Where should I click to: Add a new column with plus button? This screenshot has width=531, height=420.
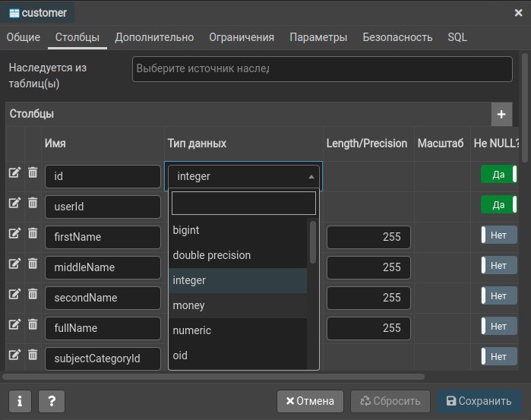tap(501, 115)
